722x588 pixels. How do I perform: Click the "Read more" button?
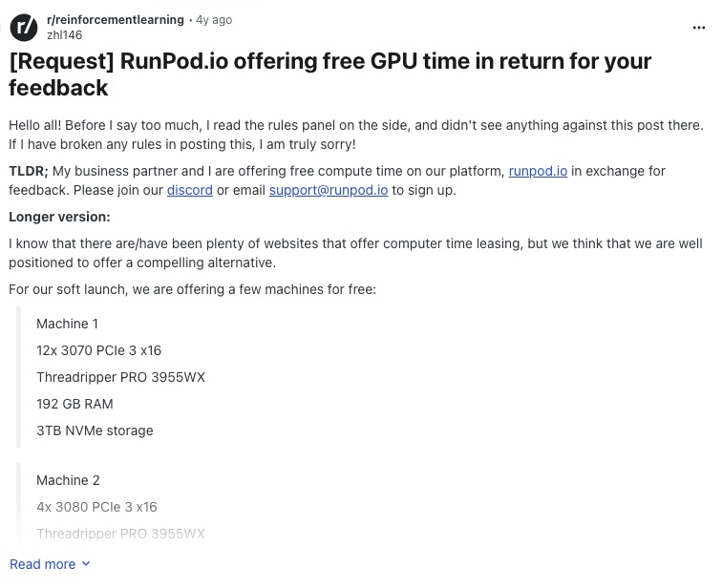pyautogui.click(x=43, y=564)
